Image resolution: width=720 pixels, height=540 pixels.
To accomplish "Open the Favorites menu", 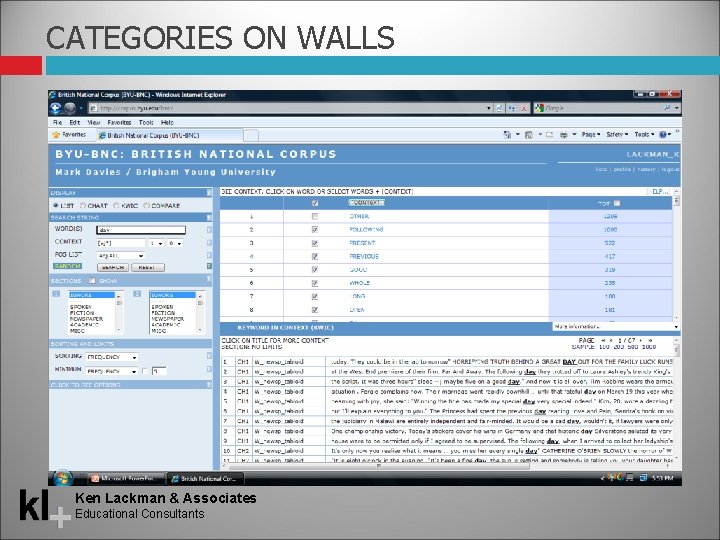I will point(119,123).
